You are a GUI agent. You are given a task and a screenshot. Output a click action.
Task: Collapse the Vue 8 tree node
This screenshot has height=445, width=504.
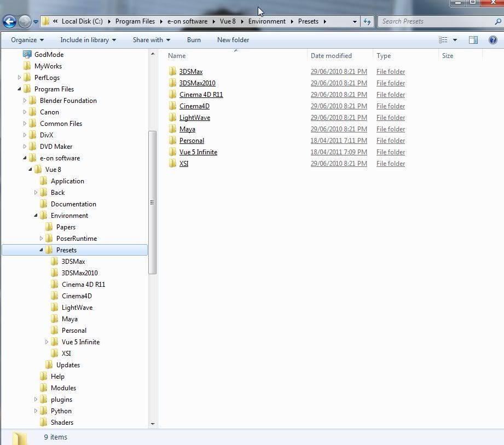click(x=30, y=170)
